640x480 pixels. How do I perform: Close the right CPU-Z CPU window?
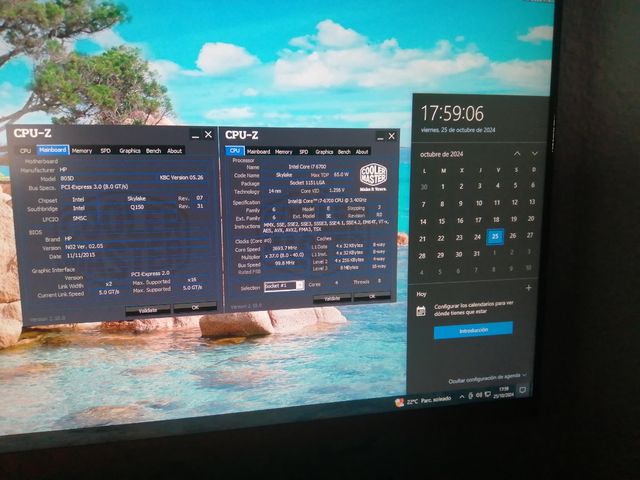point(391,136)
